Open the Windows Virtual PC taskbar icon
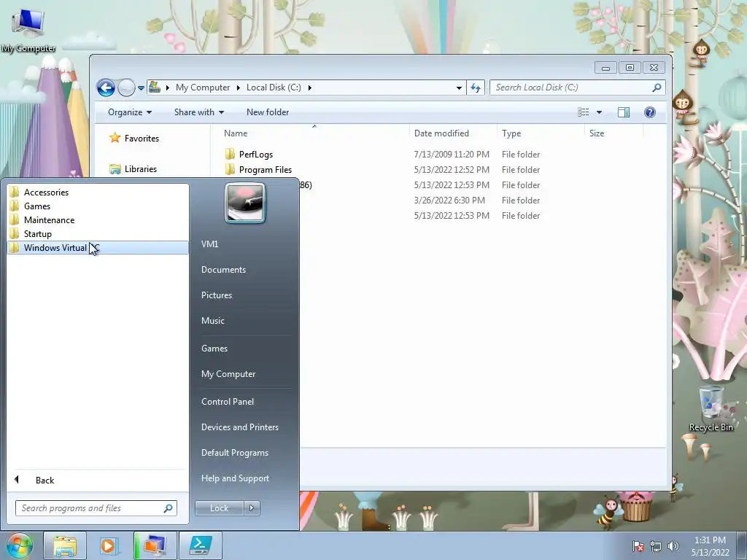This screenshot has height=560, width=747. click(155, 545)
